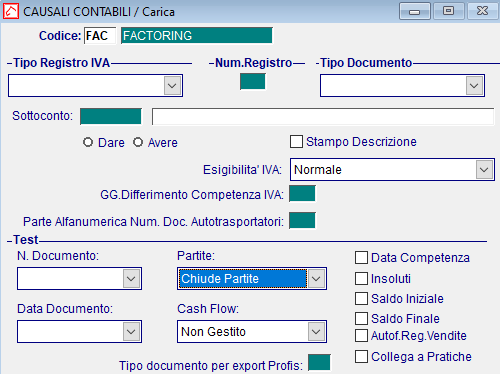Click Parte Alfanumerica Num. Doc. Autotrasportatori field
Viewport: 500px width, 374px height.
(x=302, y=220)
